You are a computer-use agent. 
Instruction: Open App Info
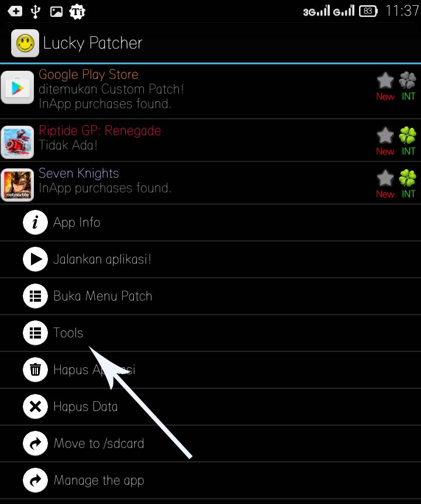pyautogui.click(x=210, y=222)
